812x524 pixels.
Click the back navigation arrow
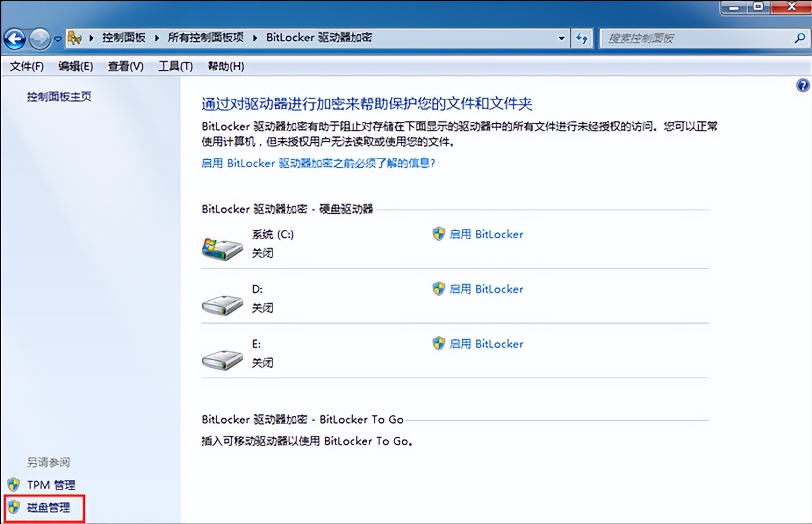click(x=15, y=38)
